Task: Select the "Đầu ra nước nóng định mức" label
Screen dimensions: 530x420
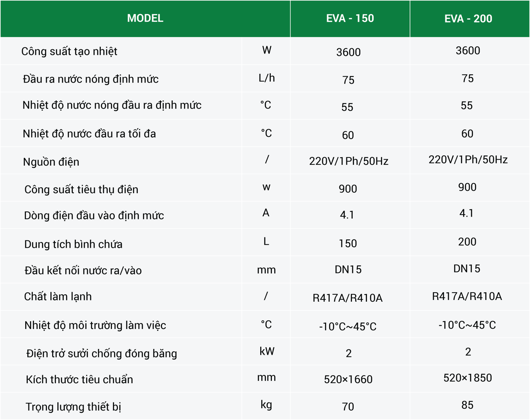Action: (x=91, y=79)
